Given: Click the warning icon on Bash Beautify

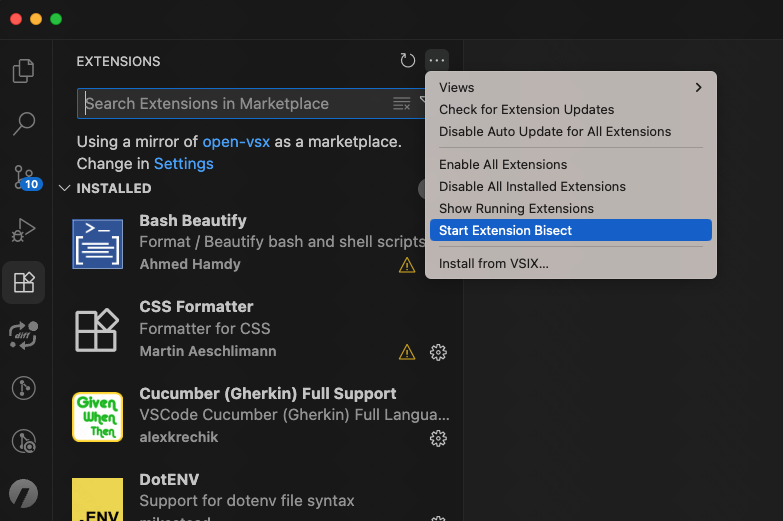Looking at the screenshot, I should [407, 265].
